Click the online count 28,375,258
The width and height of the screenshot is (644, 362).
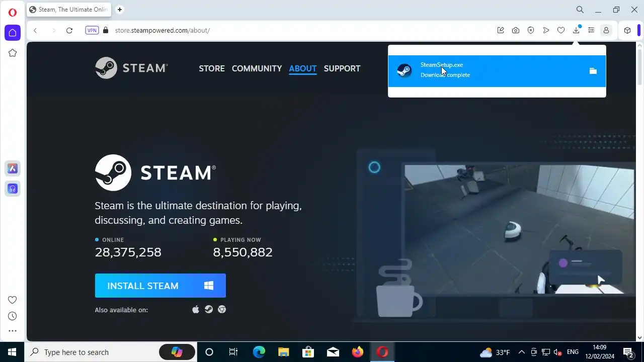[128, 252]
